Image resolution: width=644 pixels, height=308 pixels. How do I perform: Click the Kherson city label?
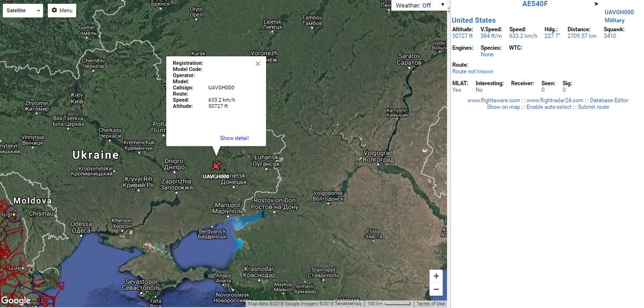(x=121, y=223)
